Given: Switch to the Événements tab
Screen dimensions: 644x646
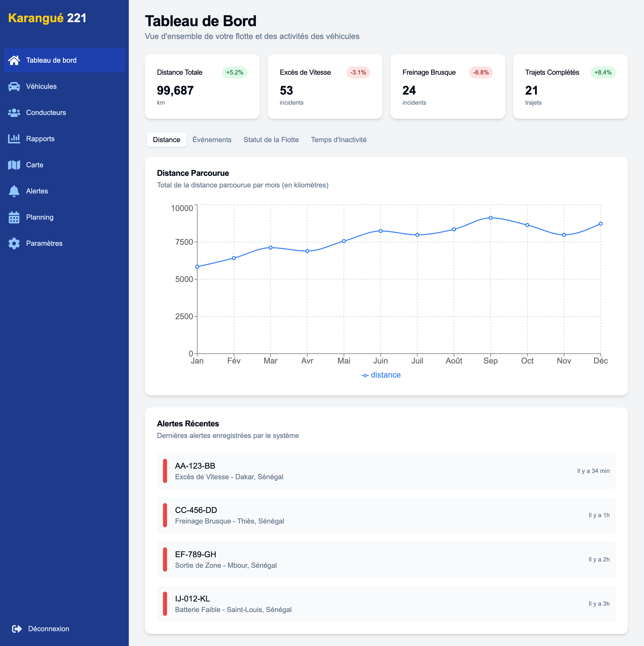Looking at the screenshot, I should click(212, 140).
